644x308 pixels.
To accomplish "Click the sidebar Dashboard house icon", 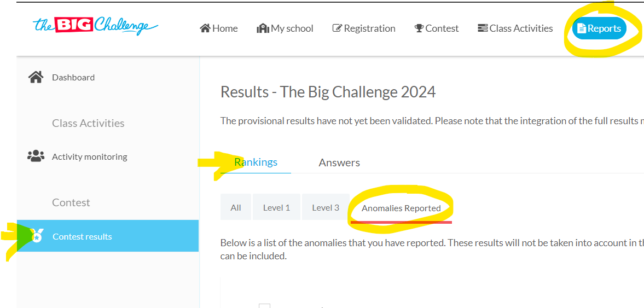I will 36,77.
